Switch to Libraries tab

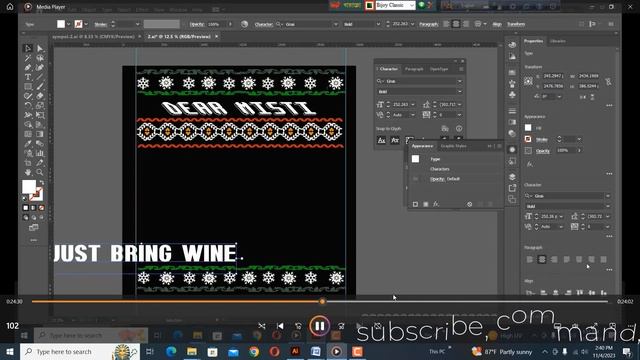pos(558,41)
